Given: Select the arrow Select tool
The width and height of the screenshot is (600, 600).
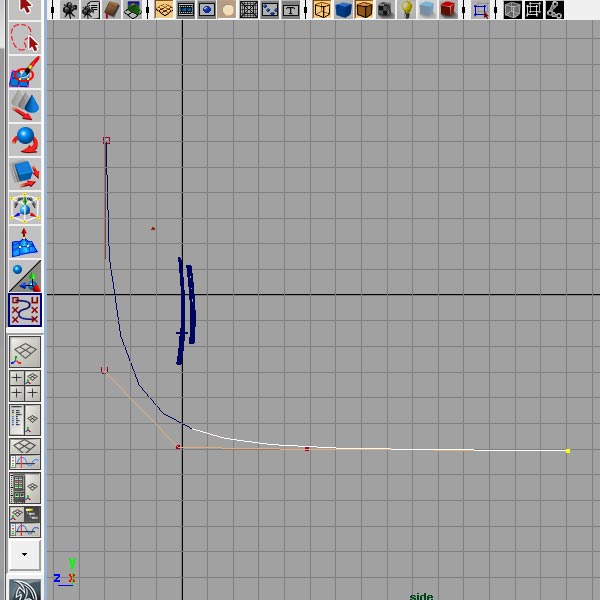Looking at the screenshot, I should 24,8.
